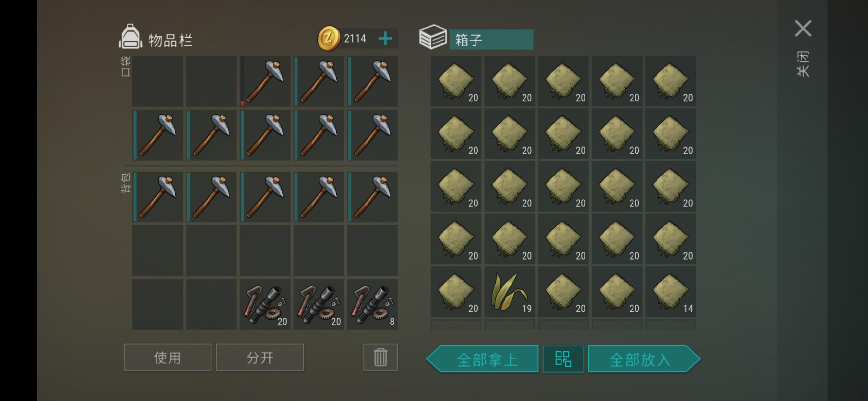Image resolution: width=868 pixels, height=401 pixels.
Task: Click the gold coin currency icon
Action: (329, 38)
